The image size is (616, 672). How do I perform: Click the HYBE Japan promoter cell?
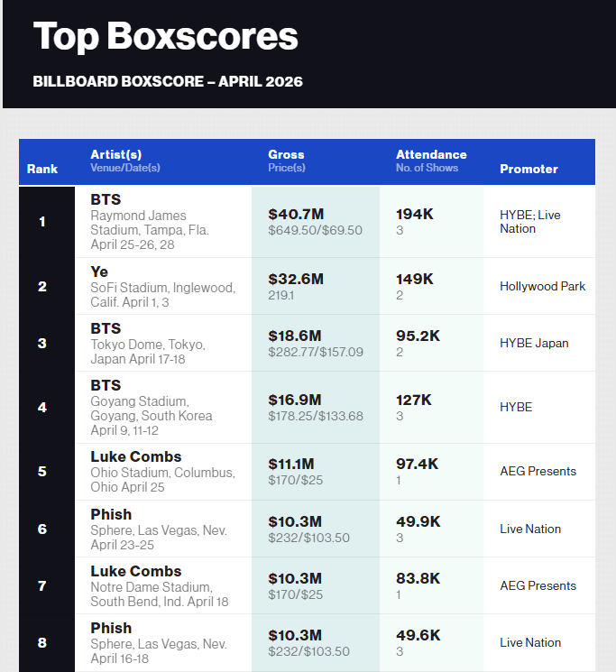pos(534,344)
